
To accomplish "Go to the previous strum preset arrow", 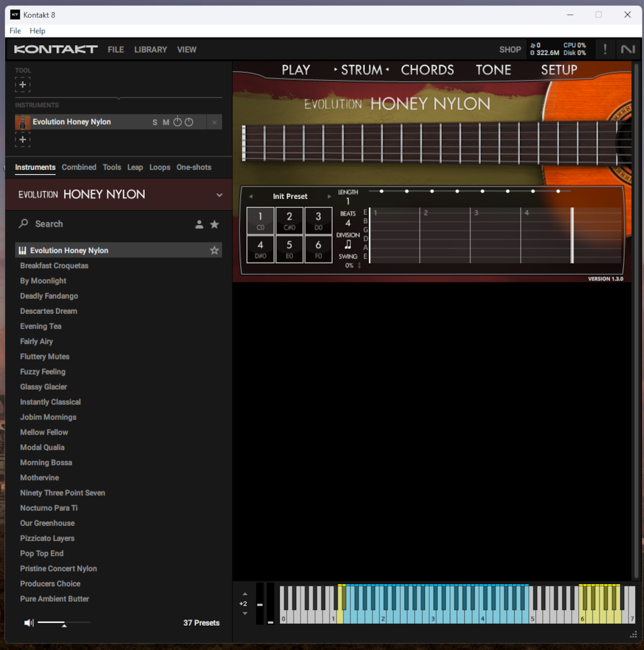I will (x=251, y=196).
